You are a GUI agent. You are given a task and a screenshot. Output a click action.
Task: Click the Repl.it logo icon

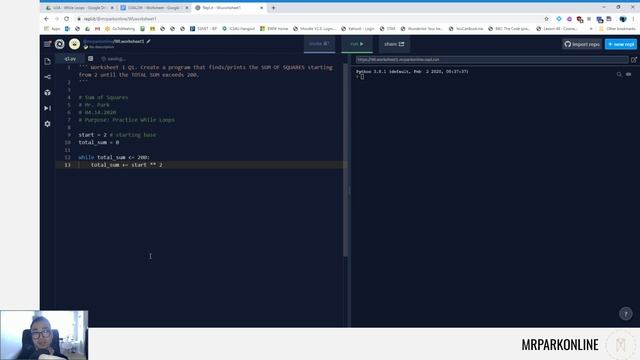pos(60,44)
